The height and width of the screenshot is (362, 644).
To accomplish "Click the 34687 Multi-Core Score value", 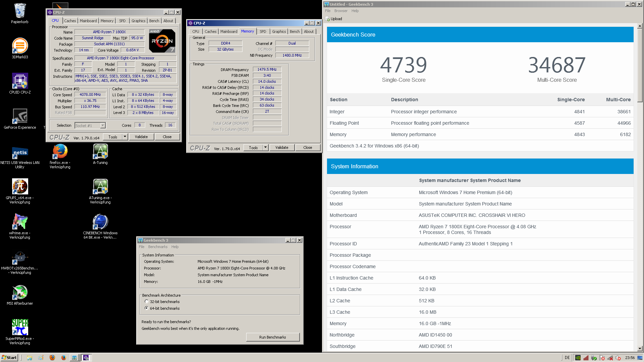I will [557, 65].
